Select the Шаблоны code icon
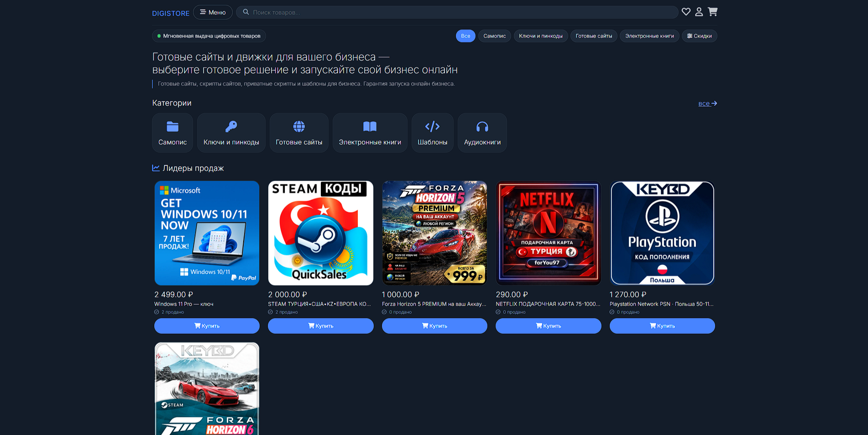The height and width of the screenshot is (435, 868). [x=432, y=126]
